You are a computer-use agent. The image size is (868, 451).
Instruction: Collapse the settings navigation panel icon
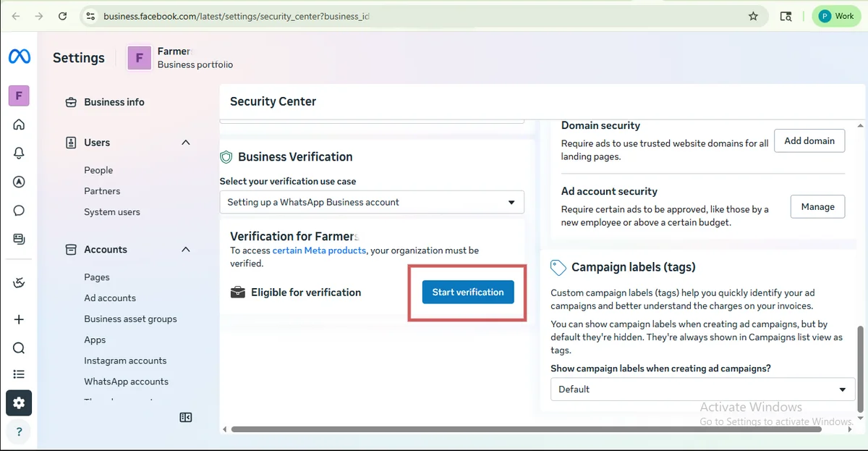[x=186, y=417]
